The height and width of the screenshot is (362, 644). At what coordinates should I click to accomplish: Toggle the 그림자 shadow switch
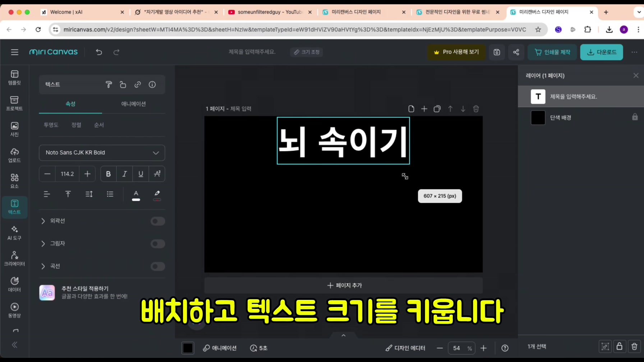pyautogui.click(x=158, y=244)
